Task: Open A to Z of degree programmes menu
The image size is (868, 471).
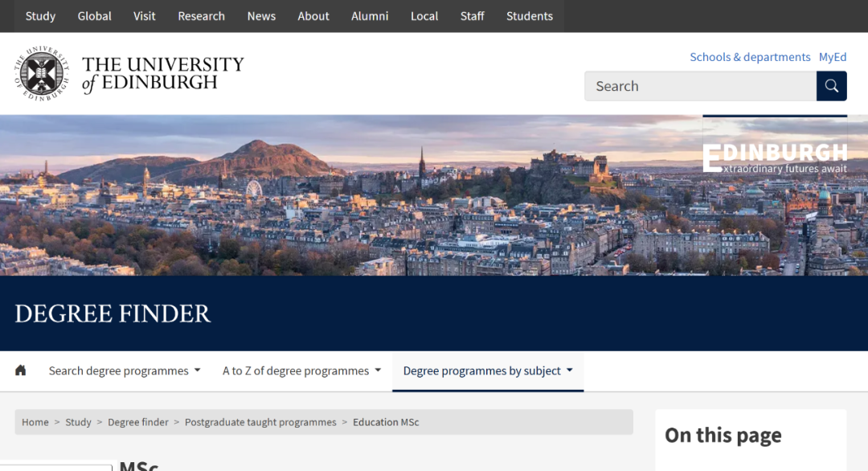Action: point(301,371)
